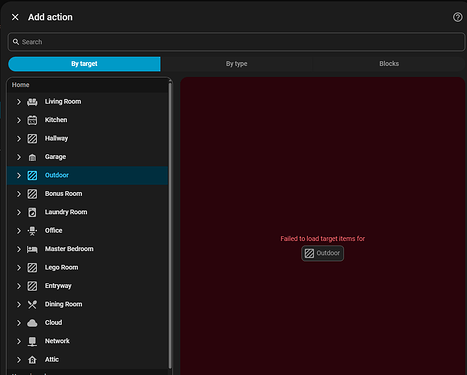Image resolution: width=467 pixels, height=375 pixels.
Task: Select Laundry Room in the target list
Action: 66,212
